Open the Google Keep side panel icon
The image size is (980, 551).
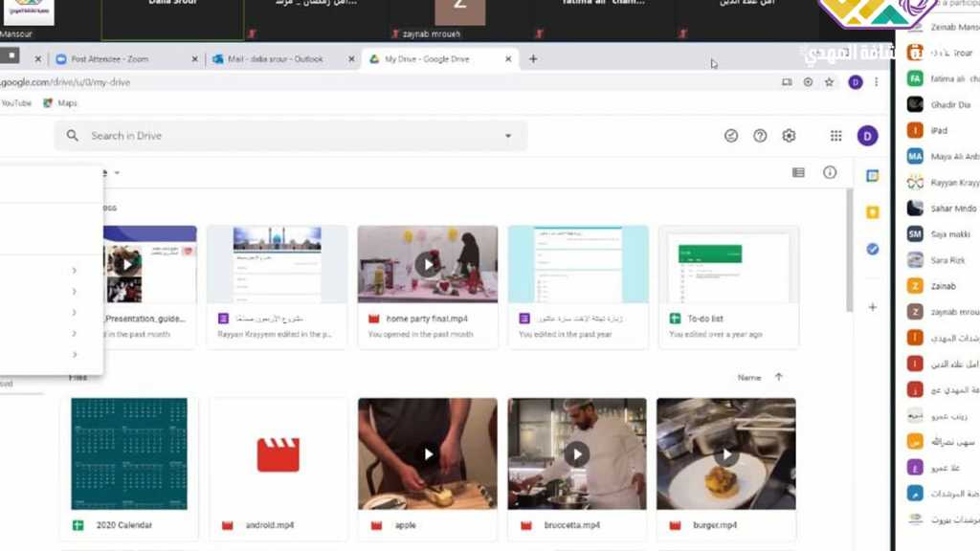coord(872,212)
